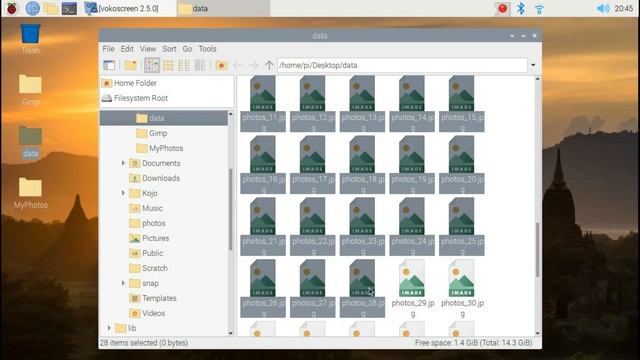Viewport: 640px width, 360px height.
Task: Click the path bar showing /home/pi/Desktop/data
Action: pyautogui.click(x=402, y=65)
